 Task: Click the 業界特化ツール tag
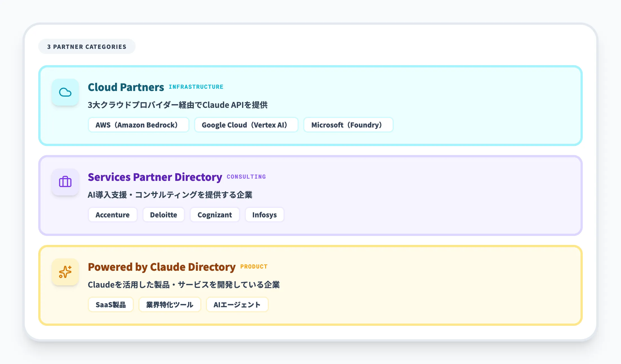[x=170, y=305]
